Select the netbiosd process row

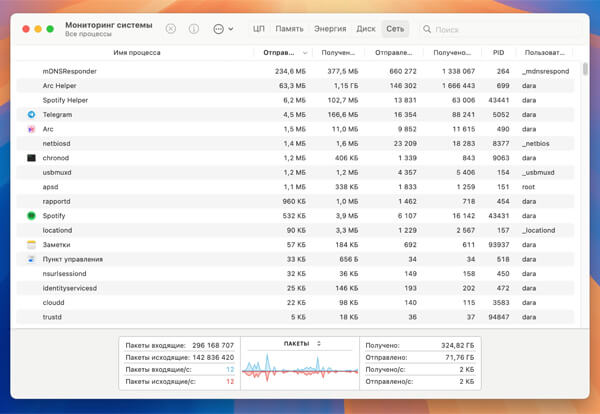click(x=295, y=143)
